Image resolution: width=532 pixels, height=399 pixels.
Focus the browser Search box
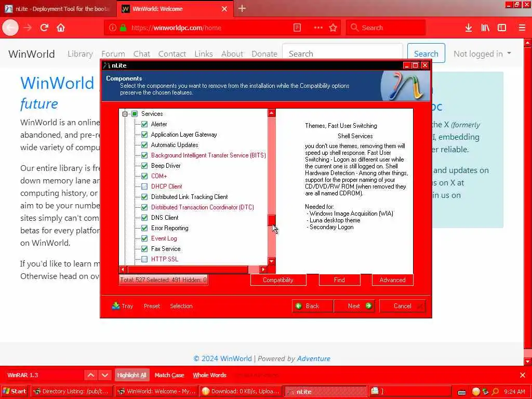click(x=385, y=28)
